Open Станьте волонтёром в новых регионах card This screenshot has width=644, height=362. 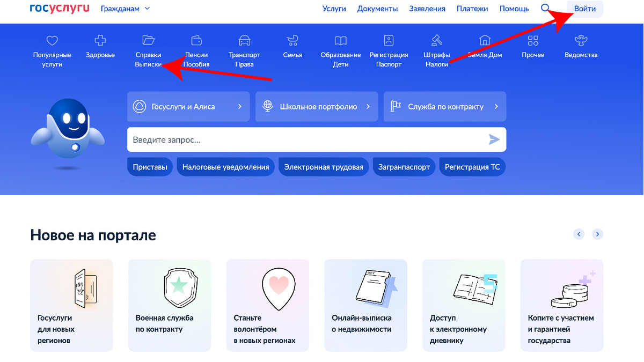(x=268, y=305)
